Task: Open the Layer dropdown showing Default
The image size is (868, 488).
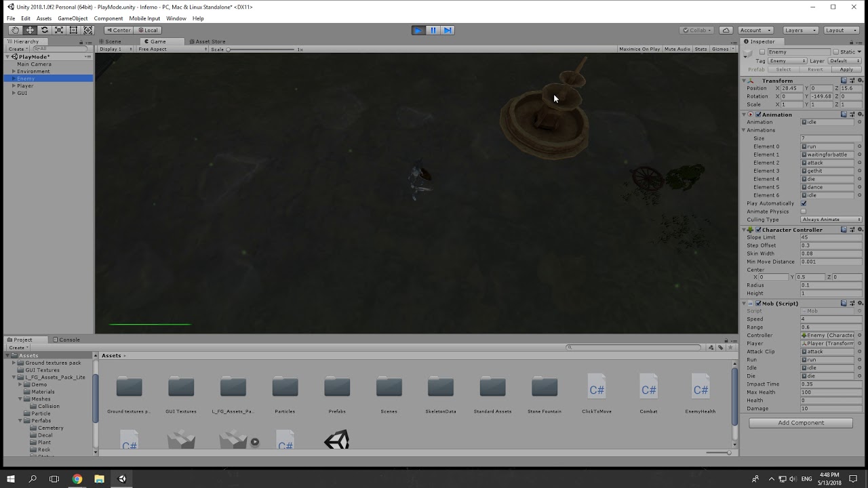Action: 844,61
